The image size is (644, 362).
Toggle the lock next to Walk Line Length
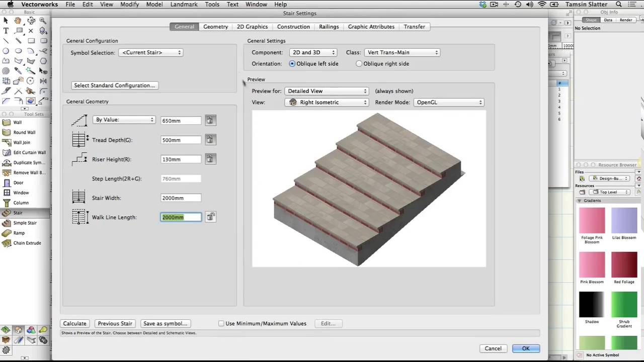click(x=210, y=217)
